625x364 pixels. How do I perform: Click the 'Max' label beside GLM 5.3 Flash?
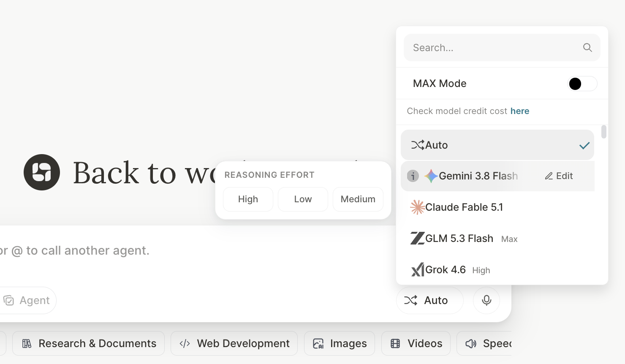pos(509,239)
